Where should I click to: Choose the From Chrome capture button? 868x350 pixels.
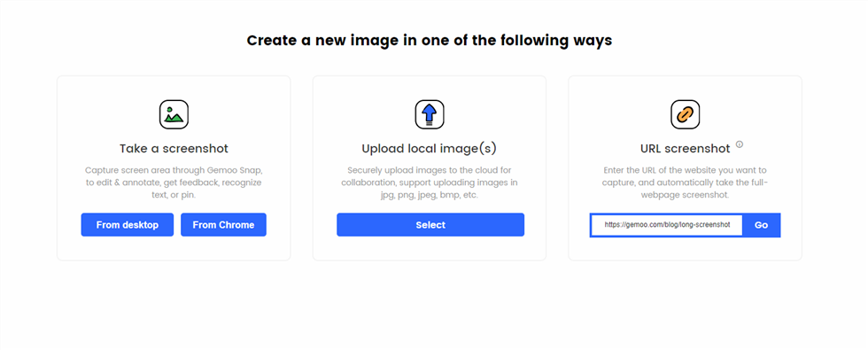pos(223,225)
